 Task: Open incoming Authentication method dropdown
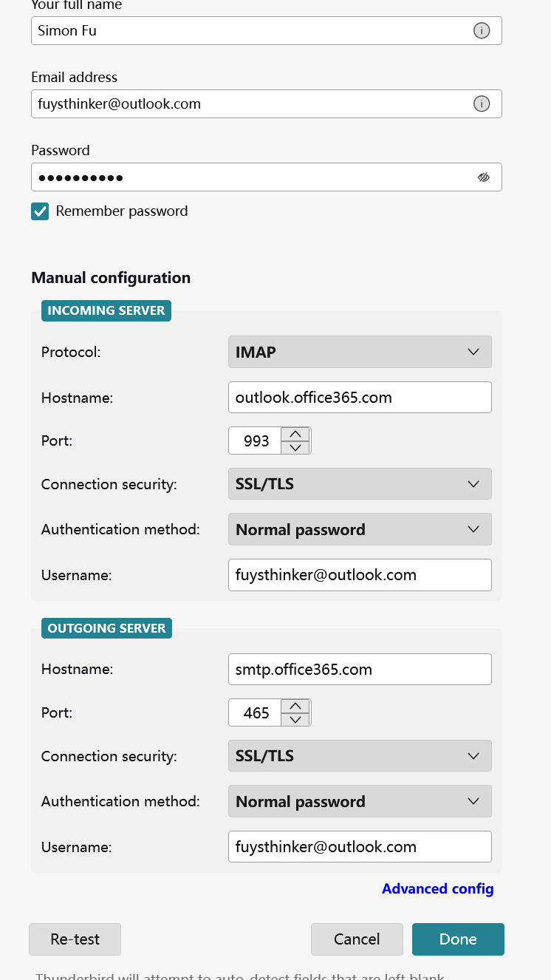pos(360,529)
